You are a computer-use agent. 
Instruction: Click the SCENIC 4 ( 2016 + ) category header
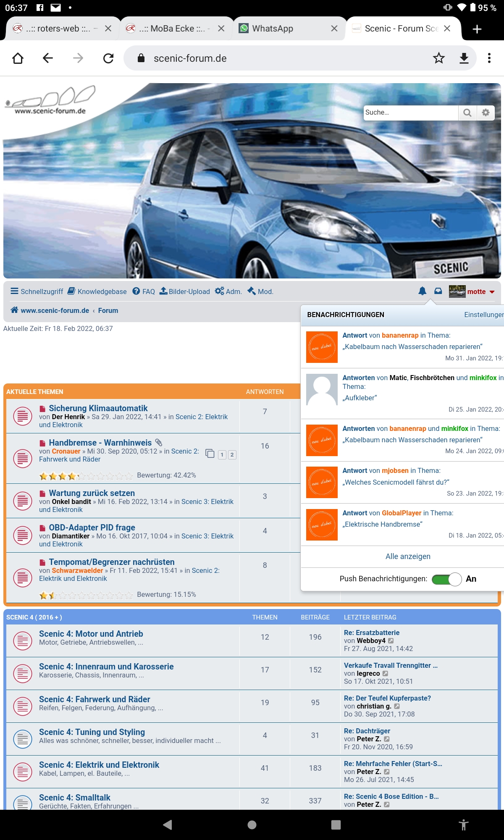[34, 617]
